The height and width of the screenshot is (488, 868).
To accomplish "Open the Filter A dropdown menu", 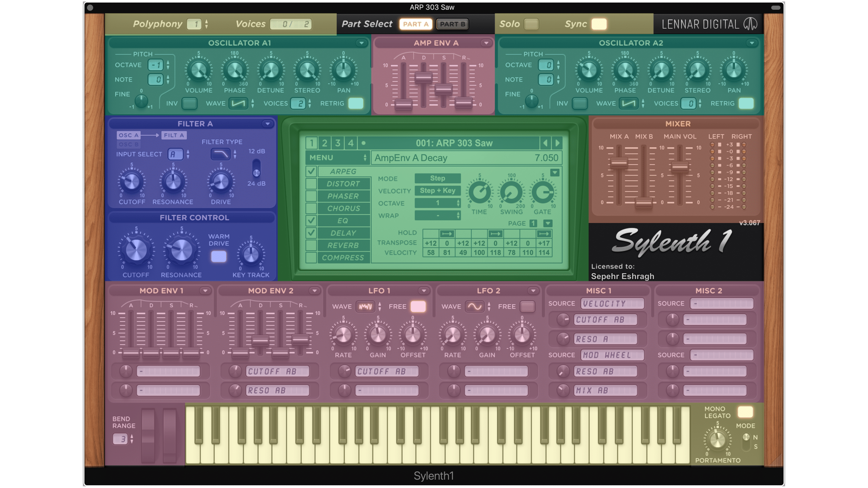I will click(x=268, y=124).
